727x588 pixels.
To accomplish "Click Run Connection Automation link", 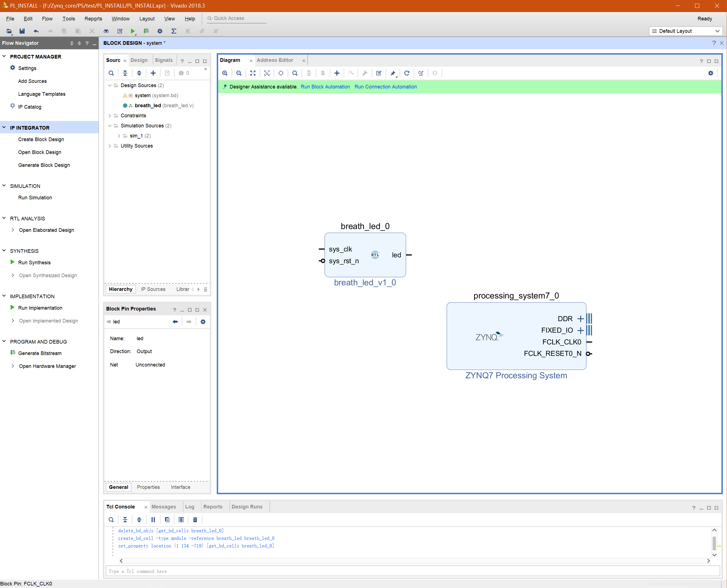I will point(386,87).
